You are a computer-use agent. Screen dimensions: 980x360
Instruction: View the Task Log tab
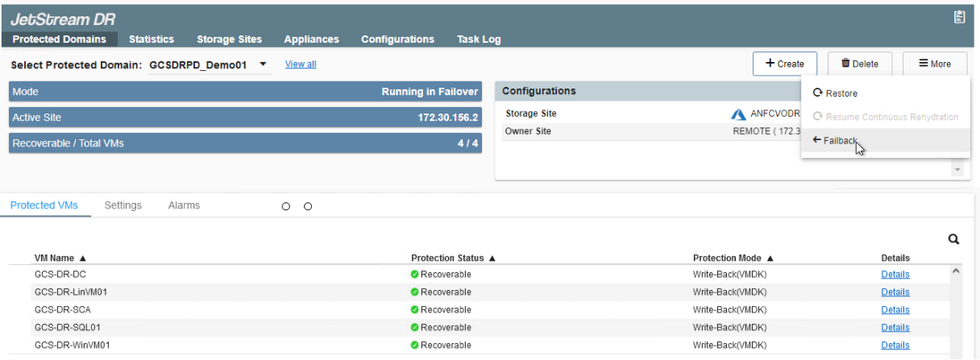click(479, 39)
